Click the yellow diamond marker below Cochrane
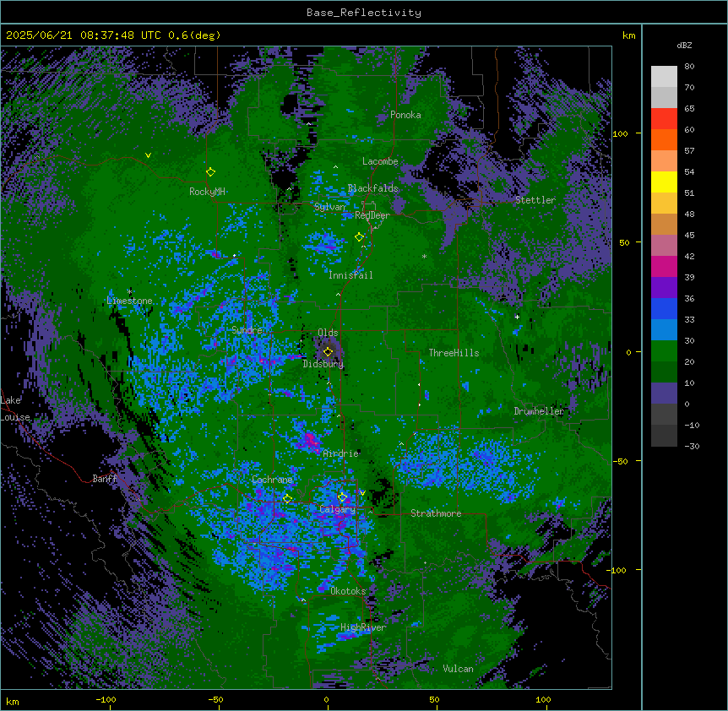 tap(287, 499)
